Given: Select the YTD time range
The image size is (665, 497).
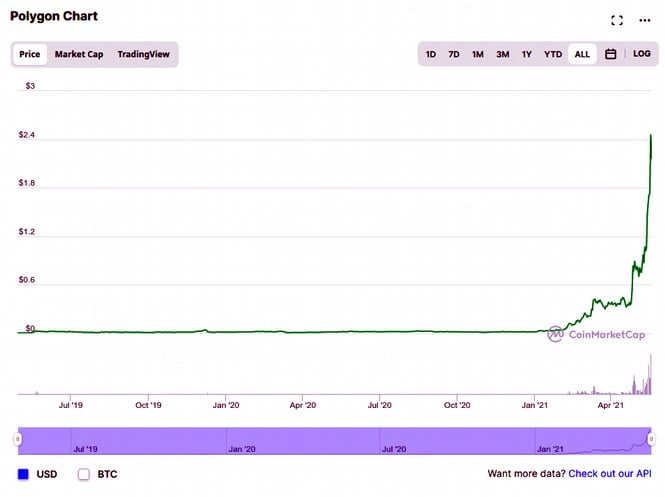Looking at the screenshot, I should (x=553, y=54).
